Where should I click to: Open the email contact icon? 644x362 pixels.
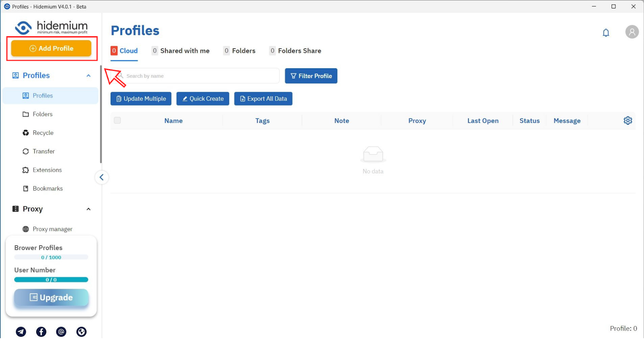(61, 331)
